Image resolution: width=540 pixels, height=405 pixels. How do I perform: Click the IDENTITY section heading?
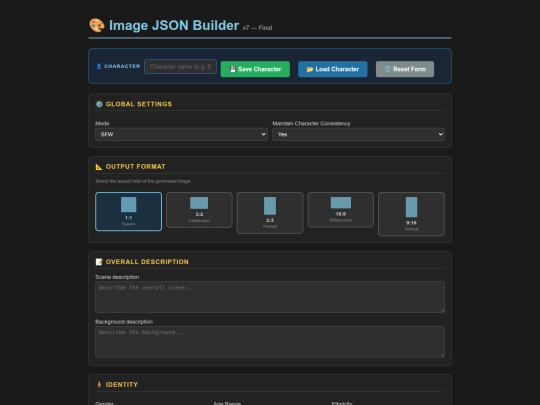122,385
